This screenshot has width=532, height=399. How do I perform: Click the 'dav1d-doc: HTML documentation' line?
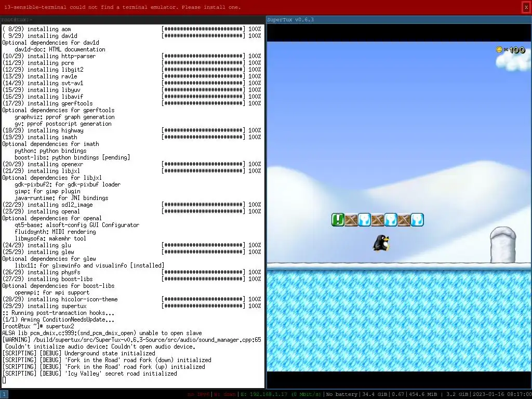pos(60,49)
